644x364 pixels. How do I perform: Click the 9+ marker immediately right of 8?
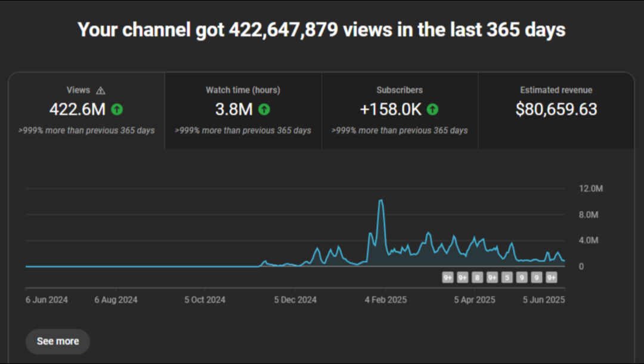492,277
